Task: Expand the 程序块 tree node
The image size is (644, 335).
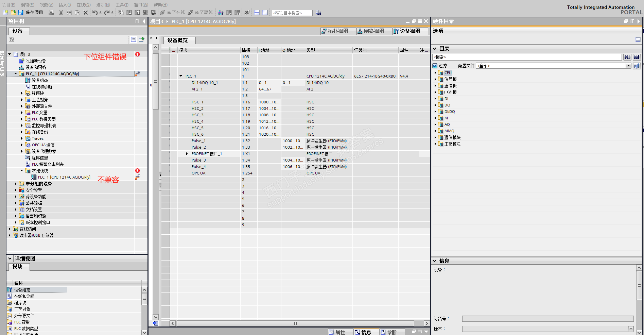Action: click(x=22, y=93)
